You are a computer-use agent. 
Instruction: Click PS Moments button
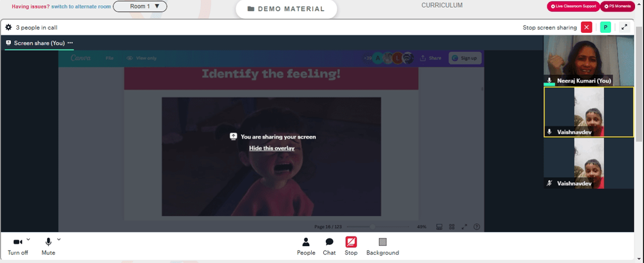(618, 6)
